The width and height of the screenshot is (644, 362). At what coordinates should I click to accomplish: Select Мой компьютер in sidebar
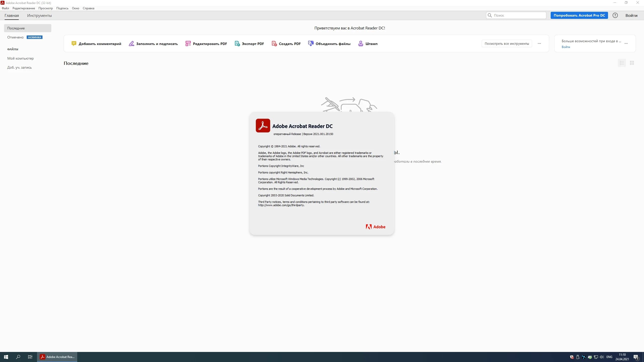click(20, 58)
